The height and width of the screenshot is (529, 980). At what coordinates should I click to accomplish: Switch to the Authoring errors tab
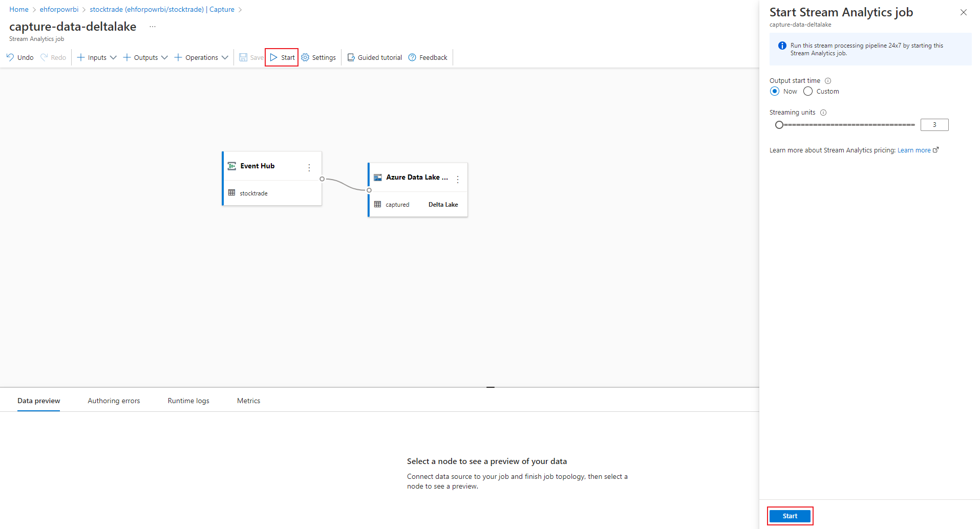114,401
